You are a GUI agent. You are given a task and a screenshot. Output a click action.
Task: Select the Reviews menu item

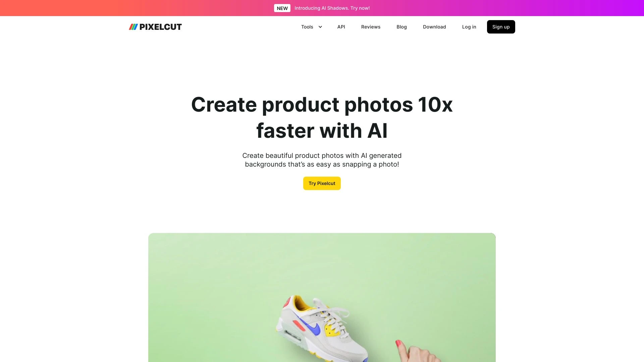click(371, 26)
